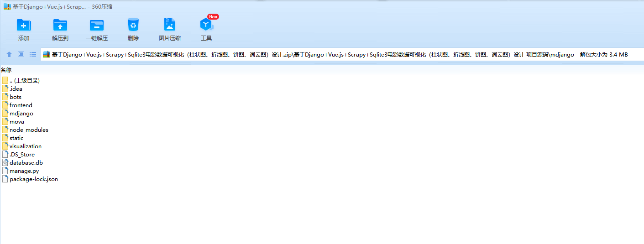Screen dimensions: 644x244
Task: Click the 'visualization' folder name
Action: pyautogui.click(x=26, y=146)
